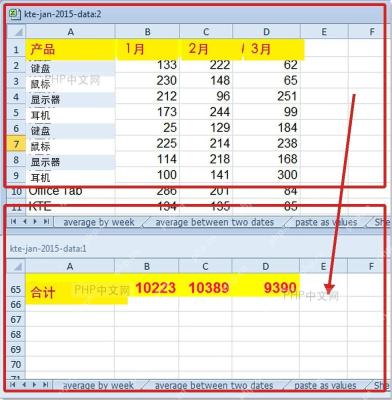This screenshot has height=400, width=392.
Task: Select row 69 header
Action: tap(16, 349)
